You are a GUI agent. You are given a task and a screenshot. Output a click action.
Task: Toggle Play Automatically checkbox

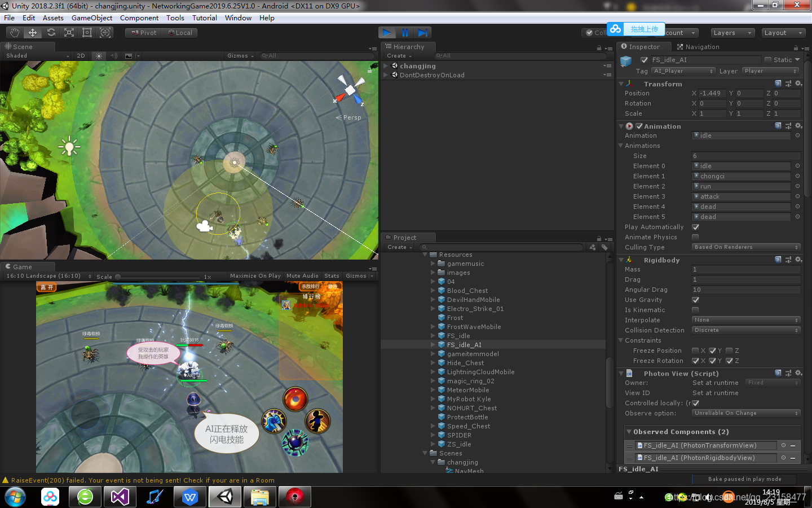coord(695,227)
